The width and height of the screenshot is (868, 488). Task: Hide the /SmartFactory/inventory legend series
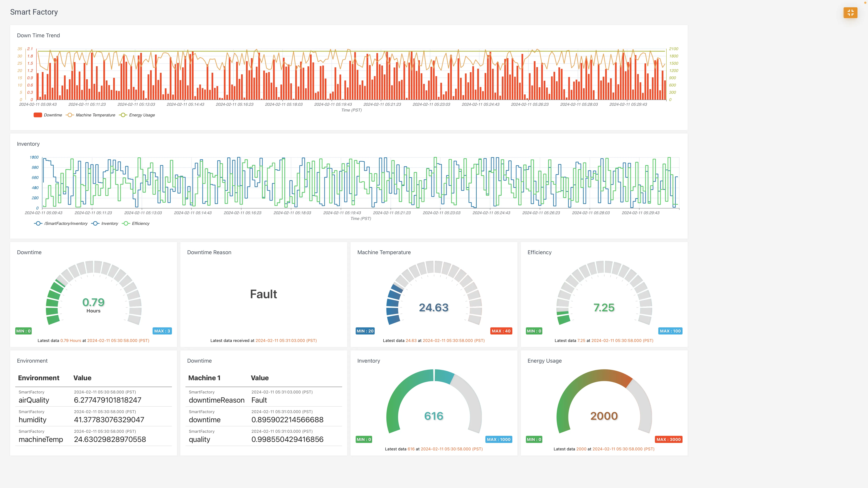coord(38,224)
